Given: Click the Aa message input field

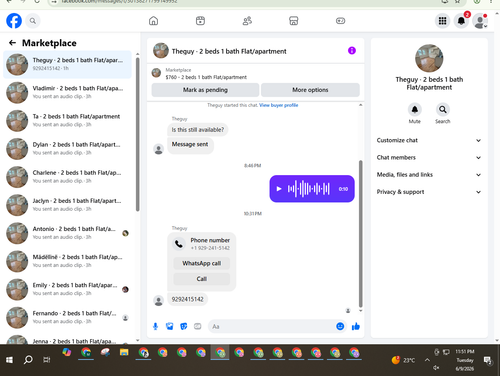Looking at the screenshot, I should 272,326.
